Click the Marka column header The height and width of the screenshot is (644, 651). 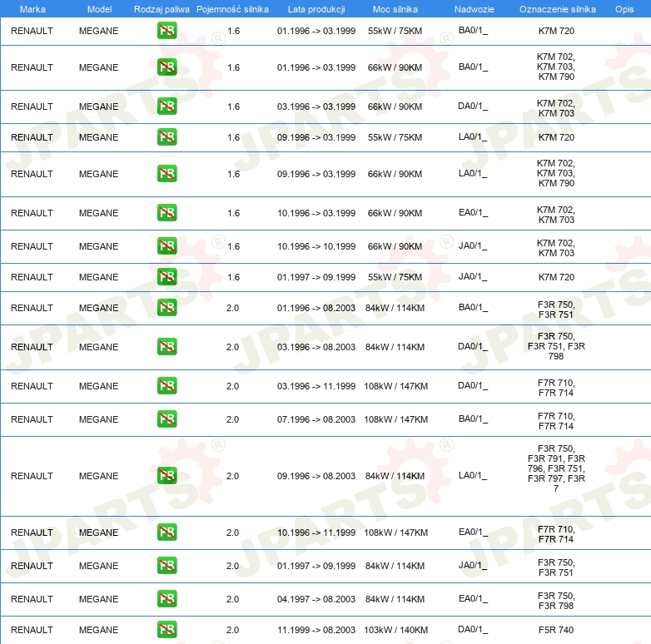click(32, 9)
